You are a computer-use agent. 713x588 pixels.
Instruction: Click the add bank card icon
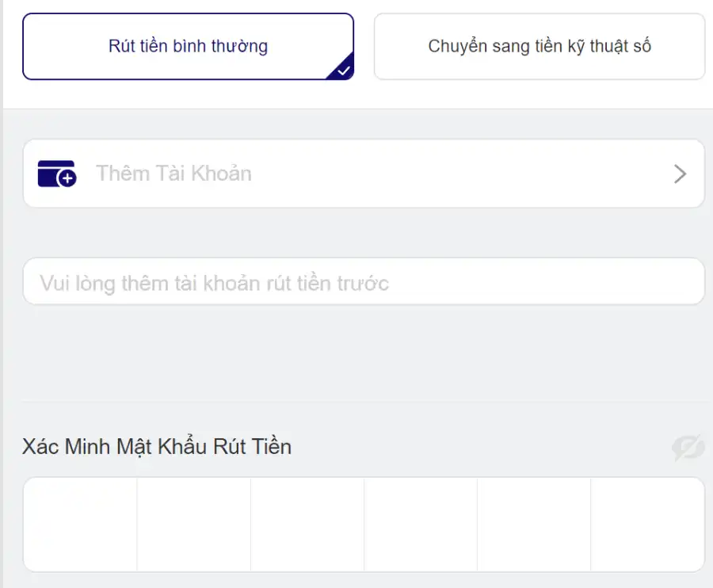tap(55, 173)
